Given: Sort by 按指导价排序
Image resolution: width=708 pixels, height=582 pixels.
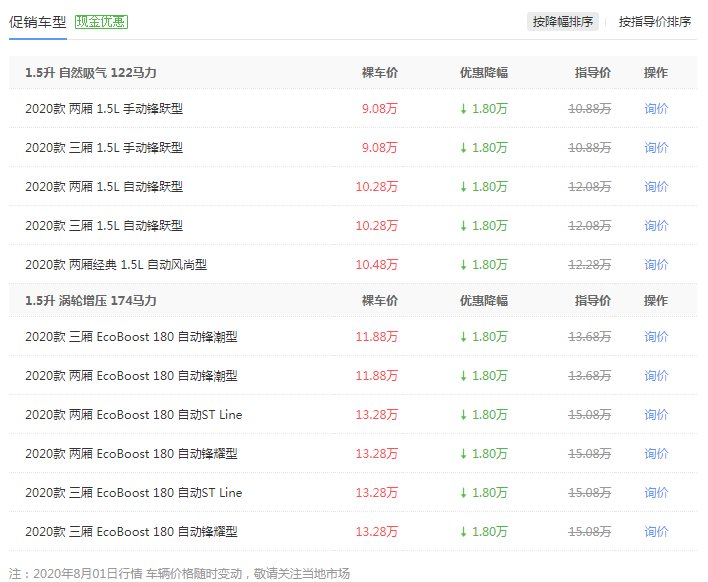Looking at the screenshot, I should [655, 22].
